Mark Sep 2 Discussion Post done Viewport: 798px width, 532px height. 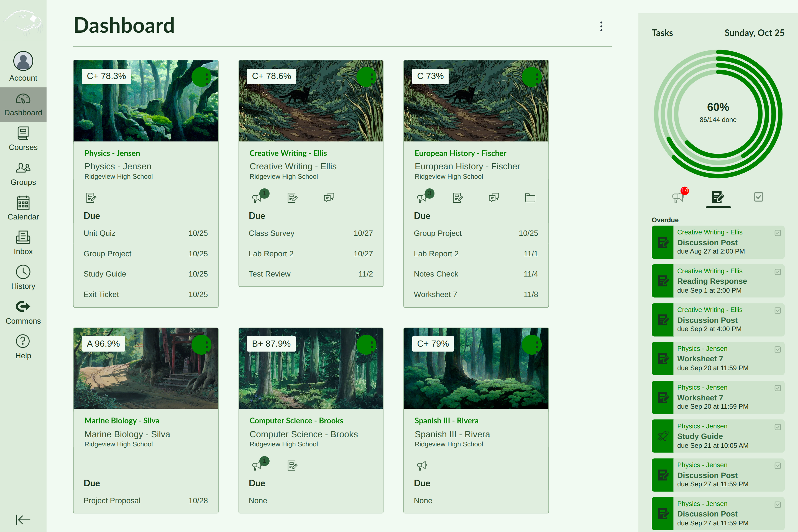pyautogui.click(x=778, y=310)
